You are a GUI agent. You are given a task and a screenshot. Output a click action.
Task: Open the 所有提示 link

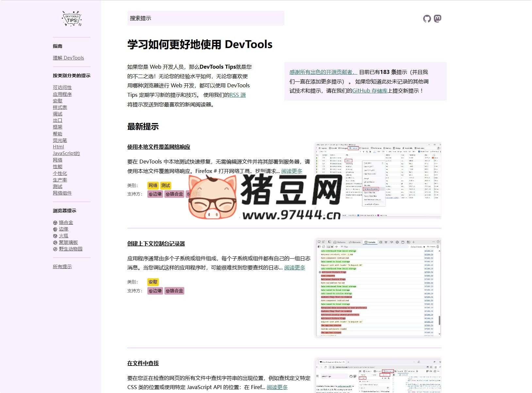click(62, 266)
